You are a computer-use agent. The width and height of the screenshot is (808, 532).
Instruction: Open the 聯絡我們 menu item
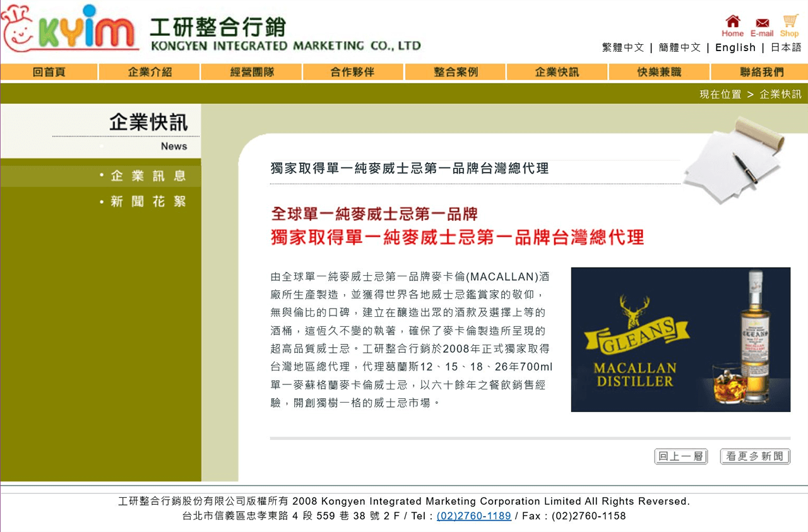(x=760, y=72)
